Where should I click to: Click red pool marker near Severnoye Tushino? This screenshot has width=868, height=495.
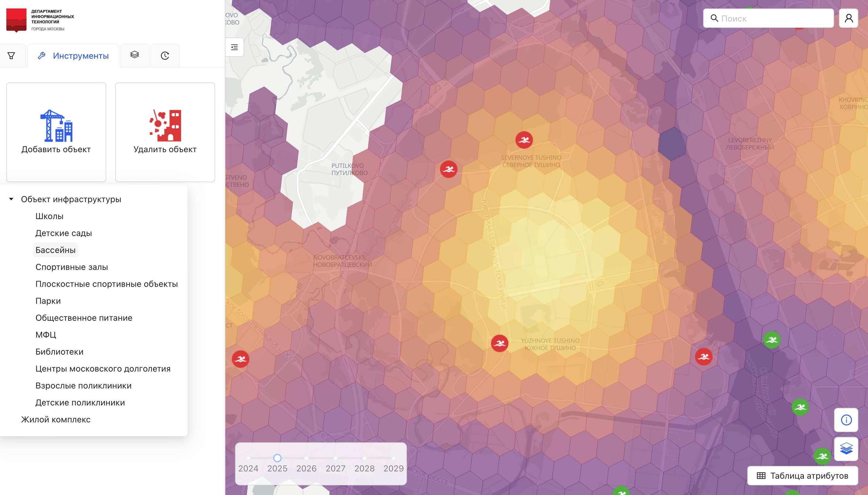coord(524,140)
